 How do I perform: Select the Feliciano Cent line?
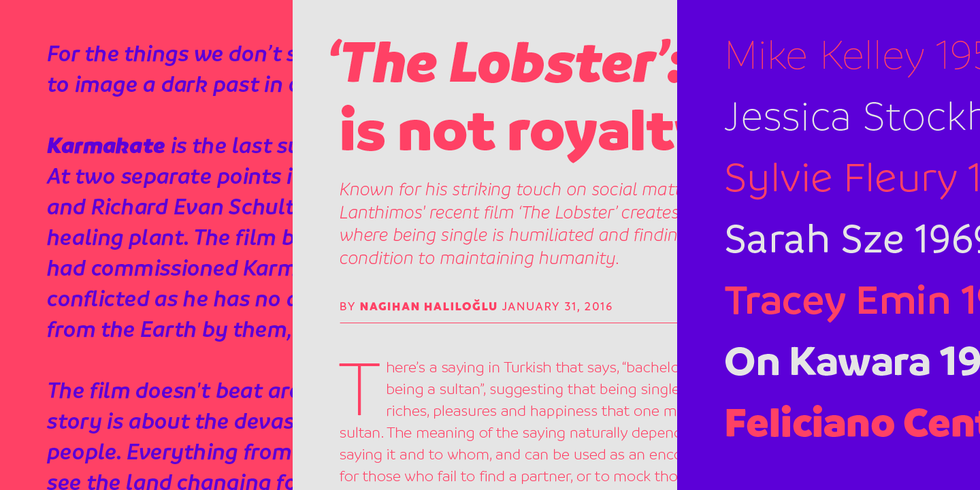(x=851, y=423)
